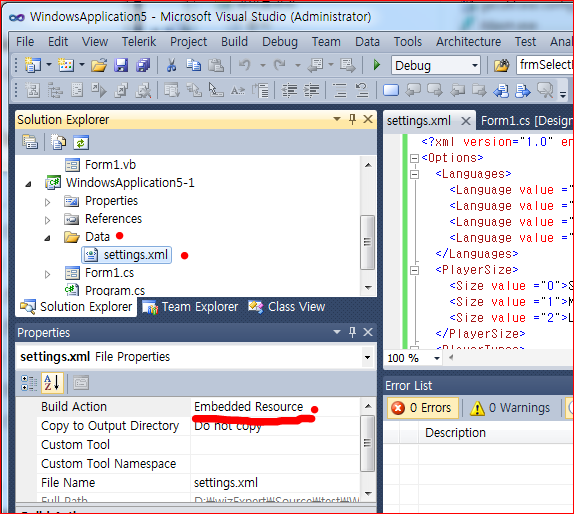Click the Undo arrow icon

click(x=245, y=66)
